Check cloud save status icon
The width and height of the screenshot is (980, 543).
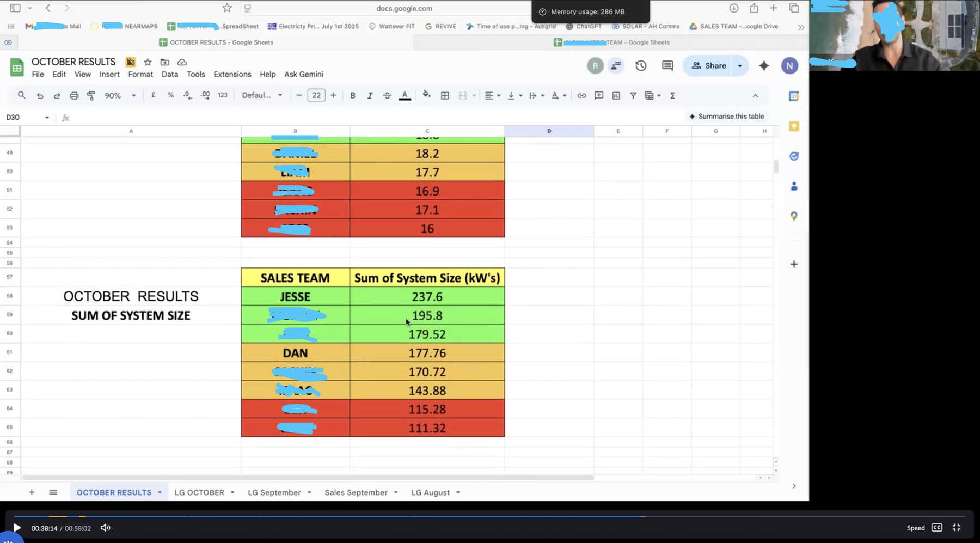182,62
